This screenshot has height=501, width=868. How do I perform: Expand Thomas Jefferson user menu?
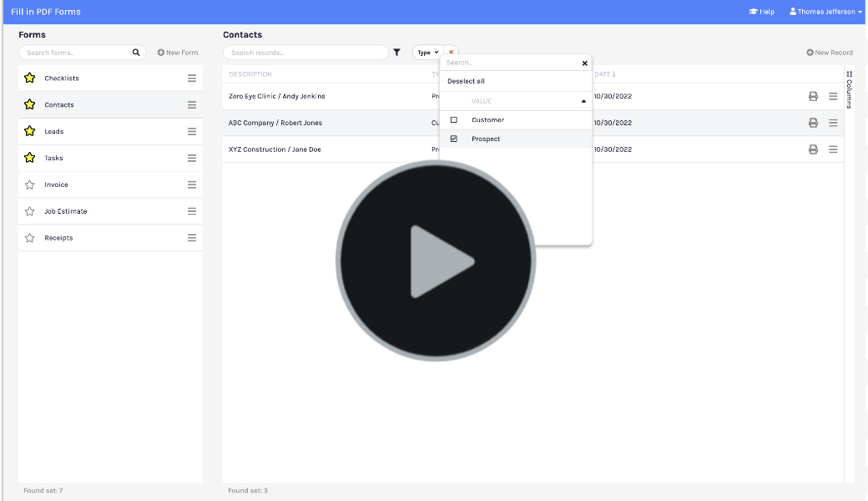(x=825, y=12)
